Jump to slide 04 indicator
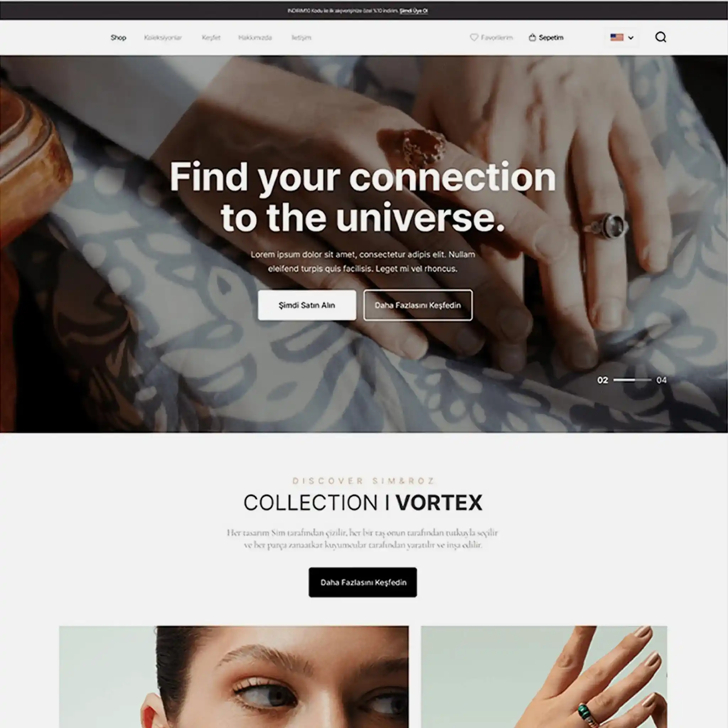Viewport: 728px width, 728px height. point(662,380)
